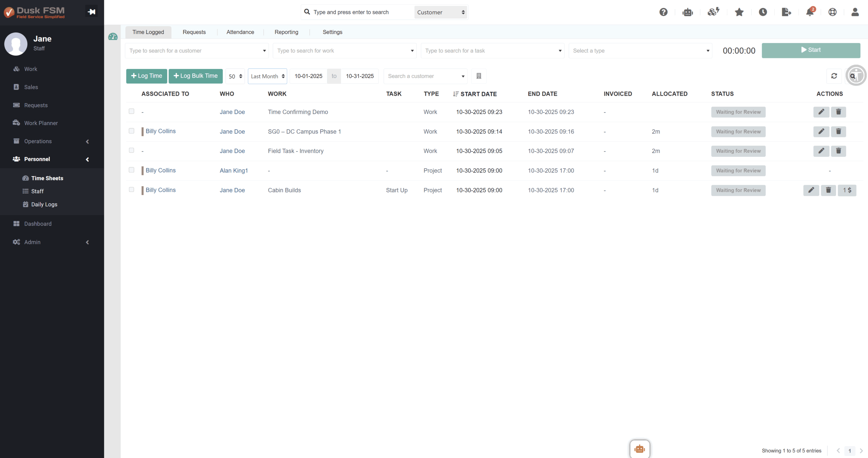Screen dimensions: 868x458
Task: Open the Alan King1 staff link
Action: pyautogui.click(x=234, y=171)
